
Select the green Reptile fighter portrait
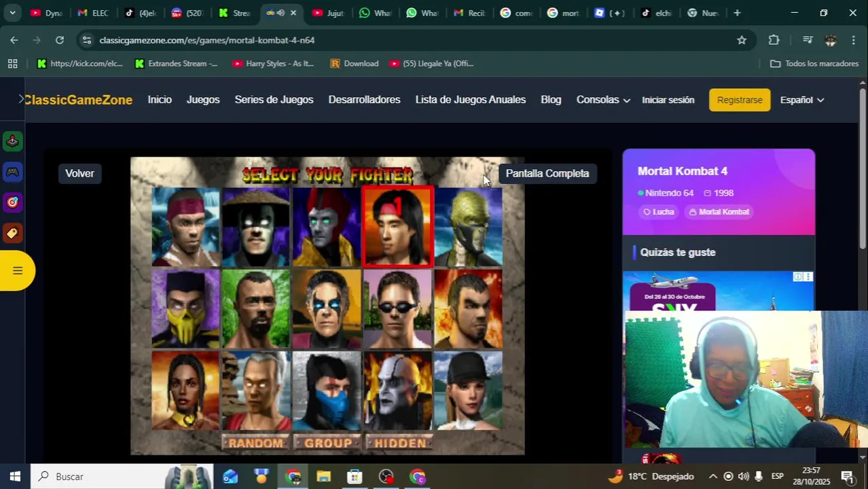469,227
